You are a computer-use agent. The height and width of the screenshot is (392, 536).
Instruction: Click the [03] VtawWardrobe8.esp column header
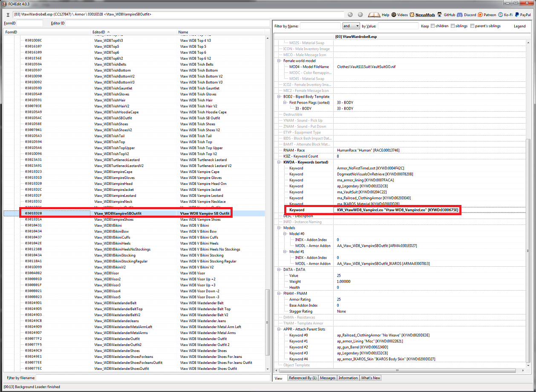(432, 37)
